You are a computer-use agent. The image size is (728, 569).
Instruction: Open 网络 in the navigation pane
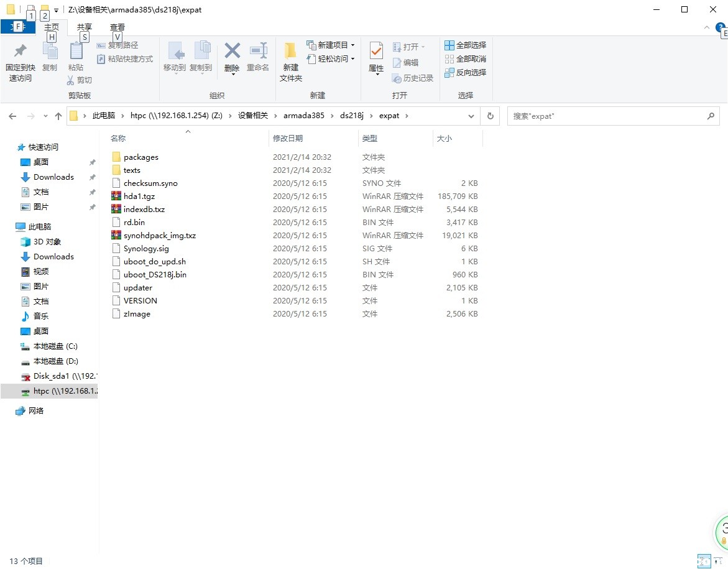point(36,410)
